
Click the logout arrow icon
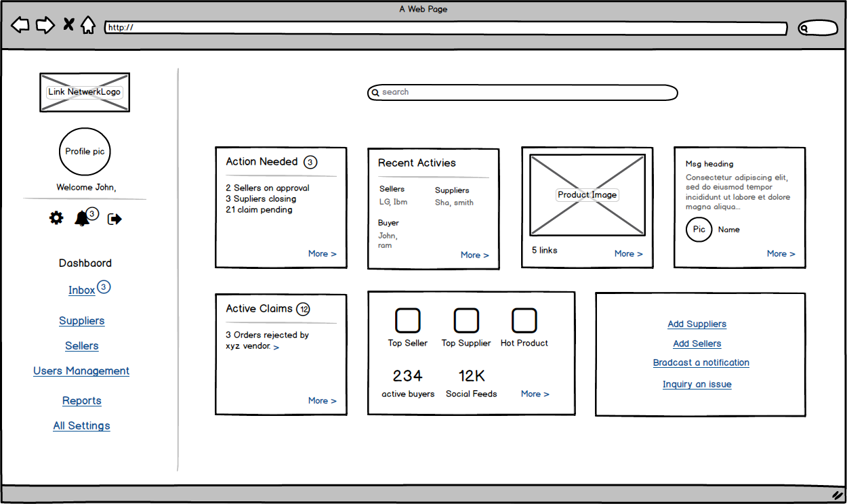tap(115, 219)
